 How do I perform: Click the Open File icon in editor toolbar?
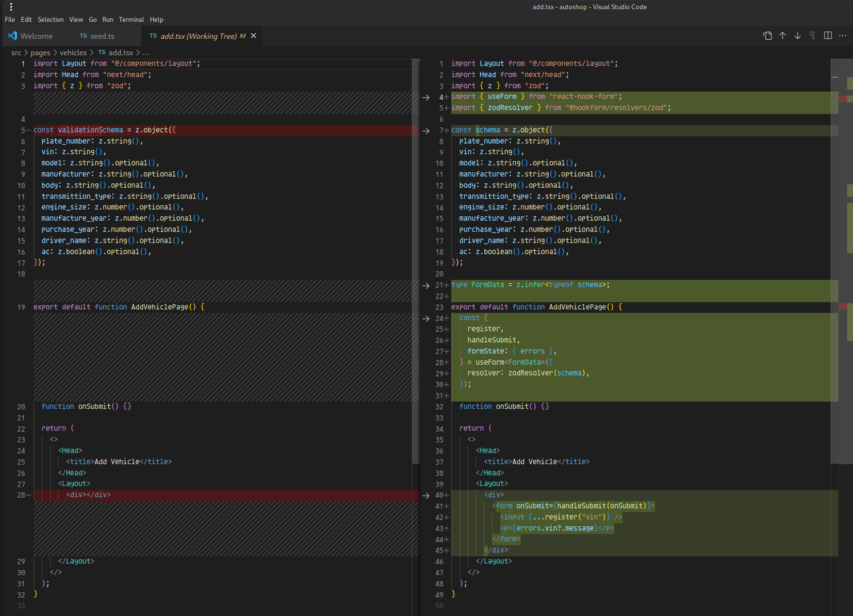click(767, 36)
